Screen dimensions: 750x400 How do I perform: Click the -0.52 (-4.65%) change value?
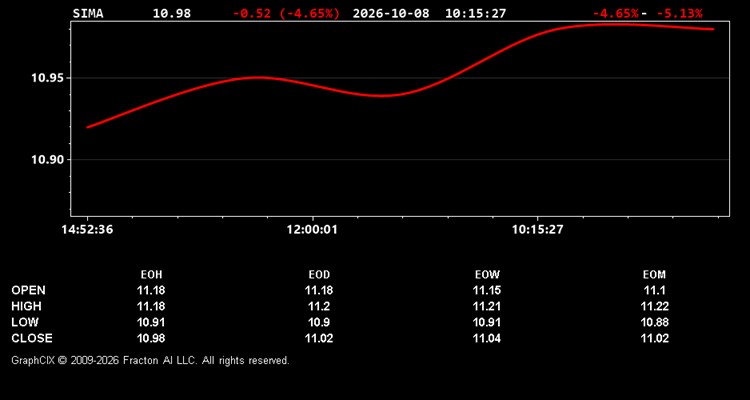click(287, 13)
